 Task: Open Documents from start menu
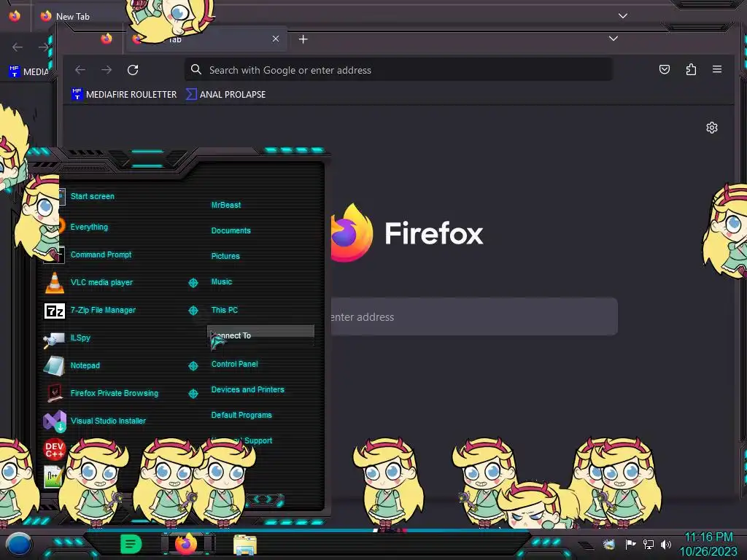coord(231,230)
